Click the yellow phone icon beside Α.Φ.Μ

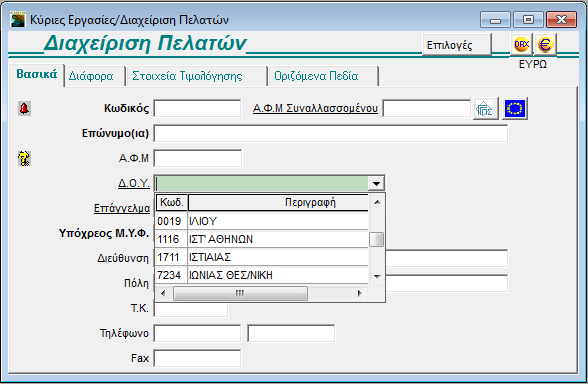(24, 158)
